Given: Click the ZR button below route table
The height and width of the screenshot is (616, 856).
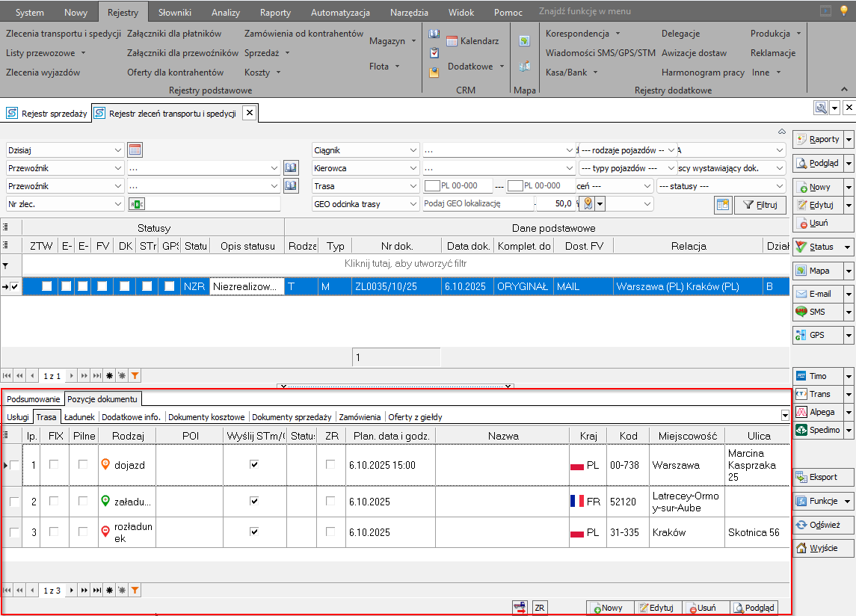Looking at the screenshot, I should point(540,608).
